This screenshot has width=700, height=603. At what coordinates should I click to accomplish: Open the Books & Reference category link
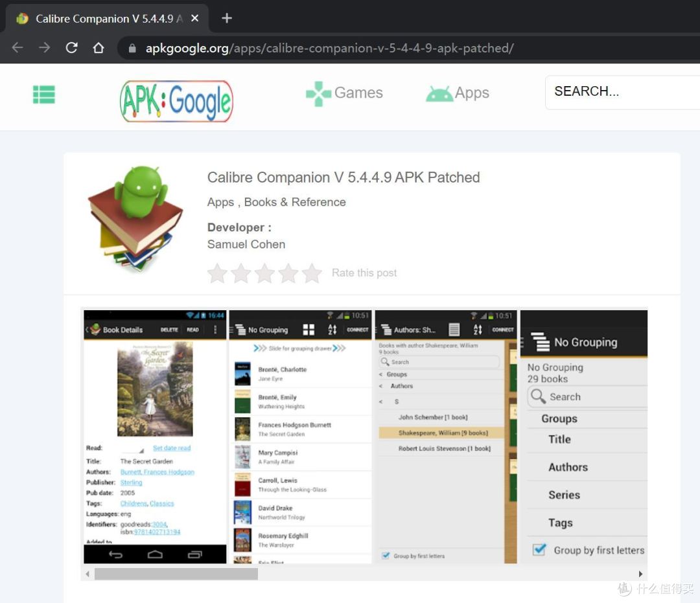[295, 202]
